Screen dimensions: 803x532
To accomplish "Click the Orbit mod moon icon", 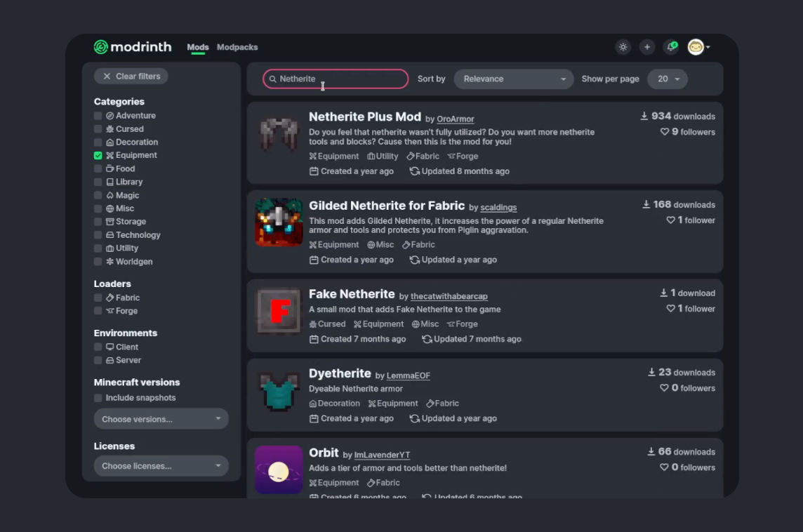I will tap(279, 470).
